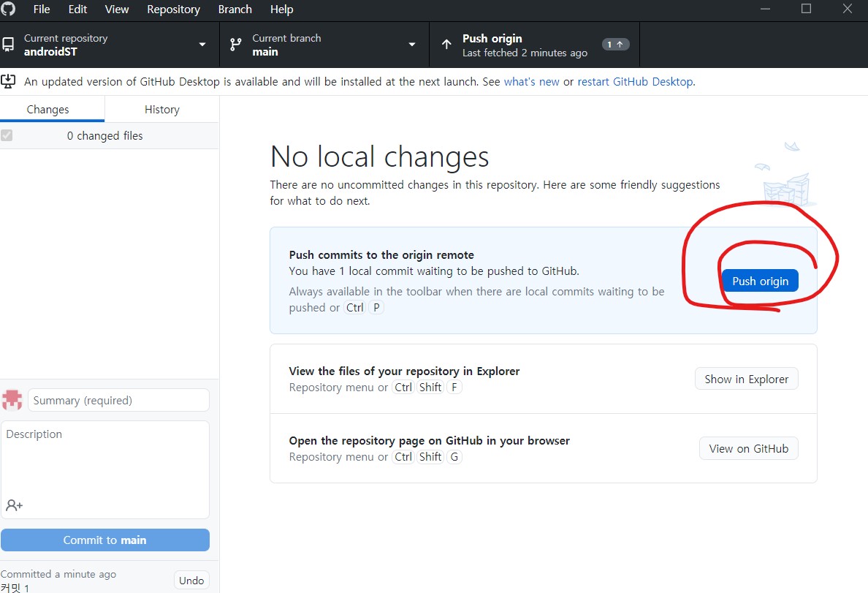Click the 1 commit ahead badge
The height and width of the screenshot is (593, 868).
click(x=616, y=45)
